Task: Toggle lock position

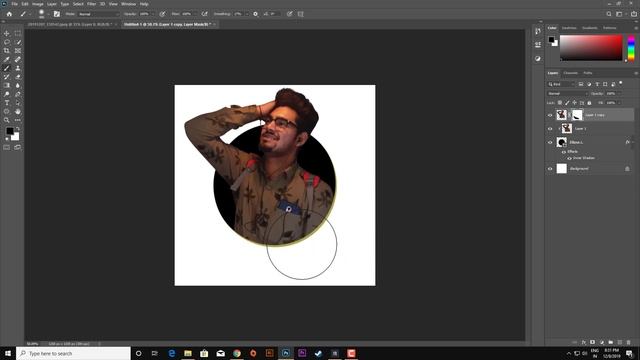Action: point(575,103)
